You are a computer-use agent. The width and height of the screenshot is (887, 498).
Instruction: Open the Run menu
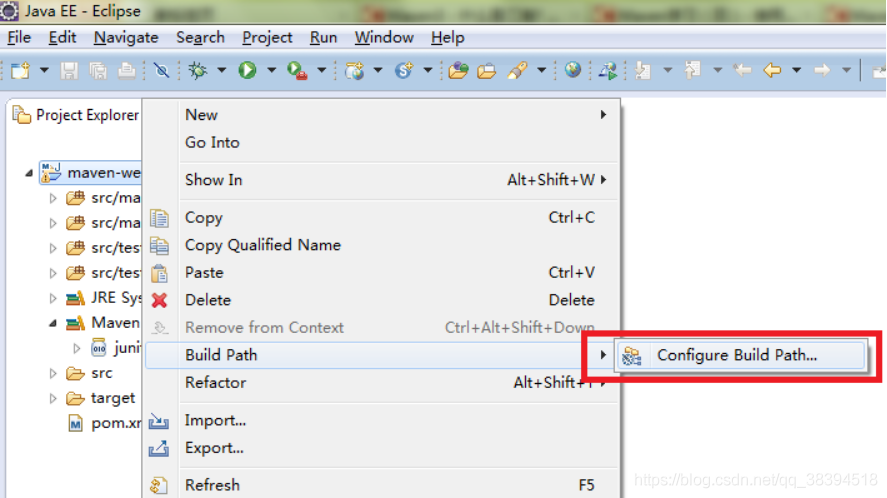[323, 37]
